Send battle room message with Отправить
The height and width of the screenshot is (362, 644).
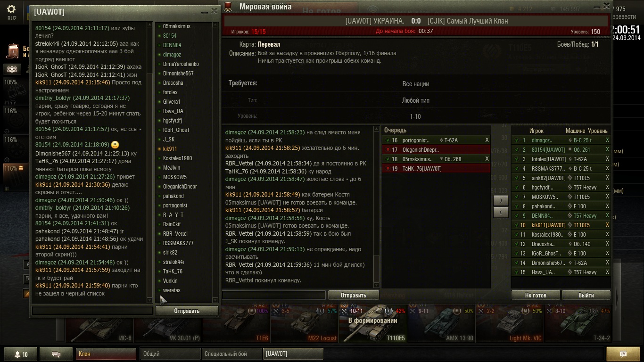[353, 295]
